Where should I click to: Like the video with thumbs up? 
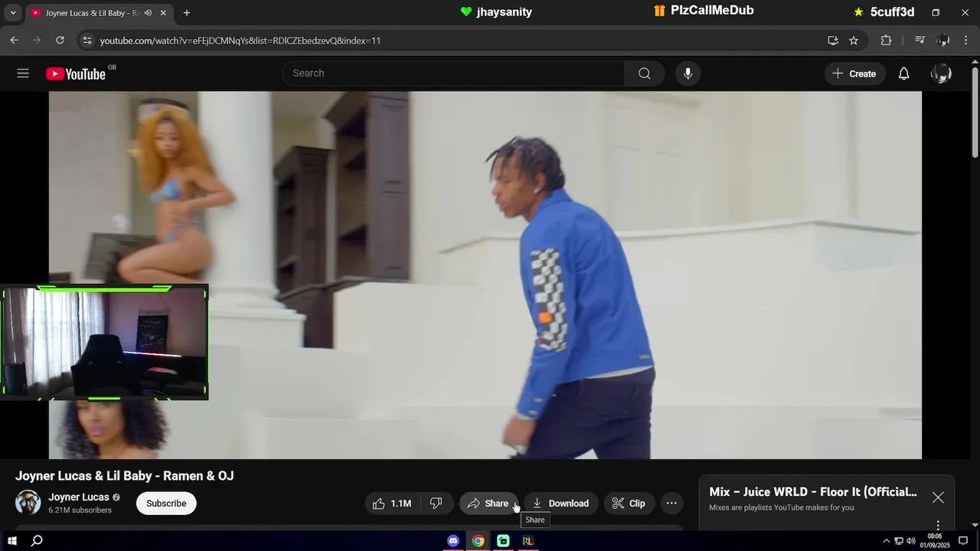click(393, 503)
